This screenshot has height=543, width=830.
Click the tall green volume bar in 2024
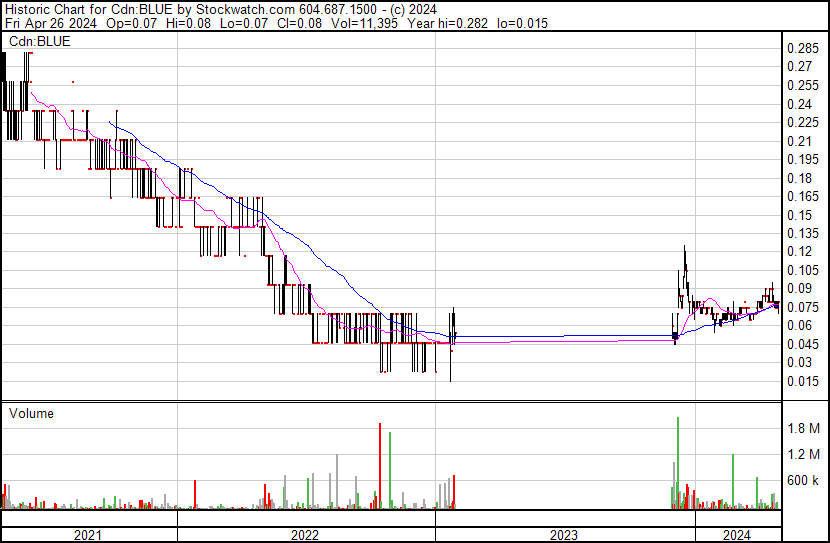point(733,482)
